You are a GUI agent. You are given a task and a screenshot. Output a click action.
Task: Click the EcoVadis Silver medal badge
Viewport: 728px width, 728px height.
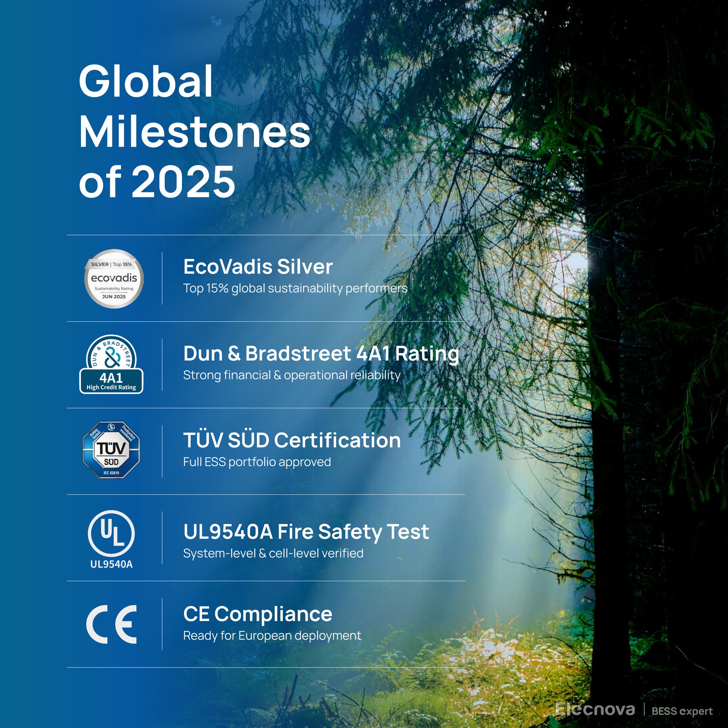113,279
